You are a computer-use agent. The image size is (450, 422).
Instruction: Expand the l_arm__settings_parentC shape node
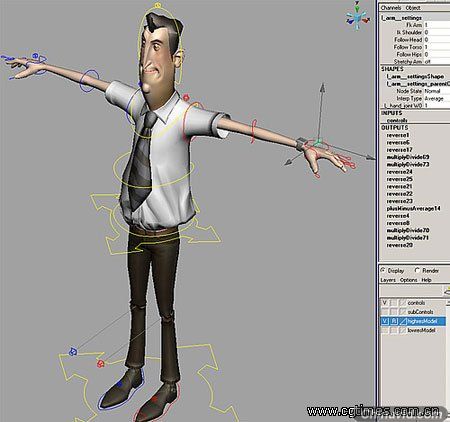pos(418,84)
